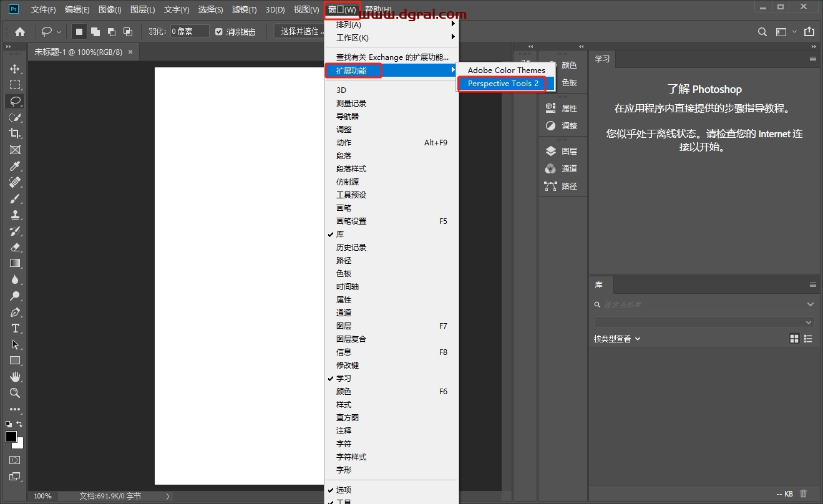Open the 库 panel options menu
823x504 pixels.
point(812,284)
